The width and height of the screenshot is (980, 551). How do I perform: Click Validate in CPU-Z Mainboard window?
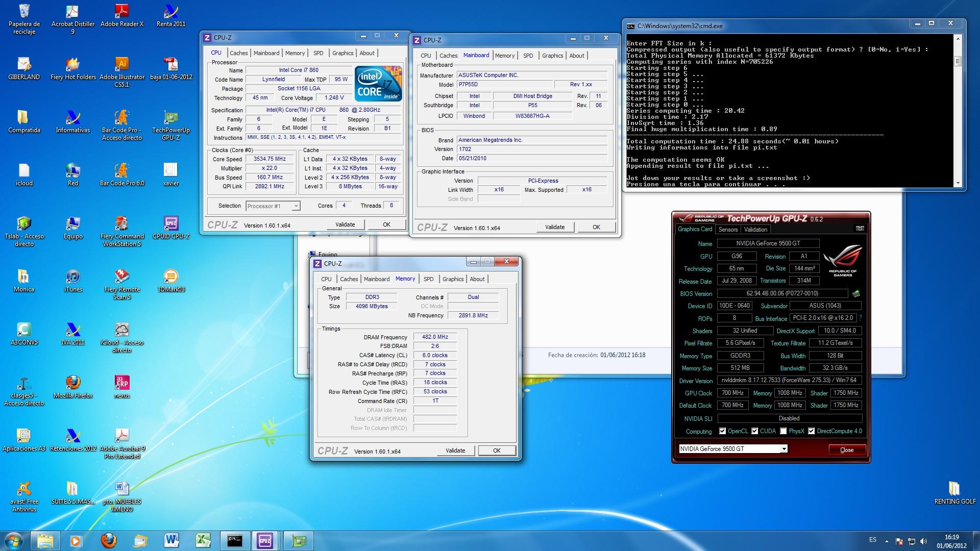coord(555,227)
